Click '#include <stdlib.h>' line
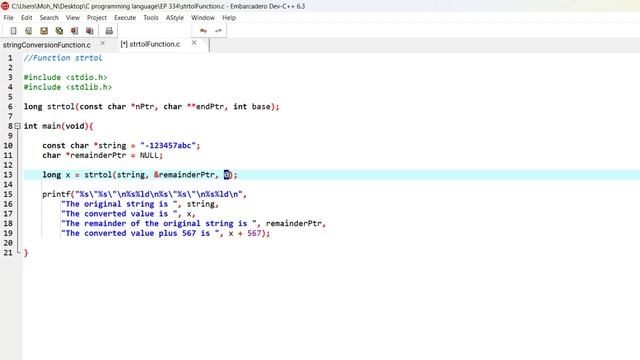Image resolution: width=640 pixels, height=360 pixels. tap(68, 87)
